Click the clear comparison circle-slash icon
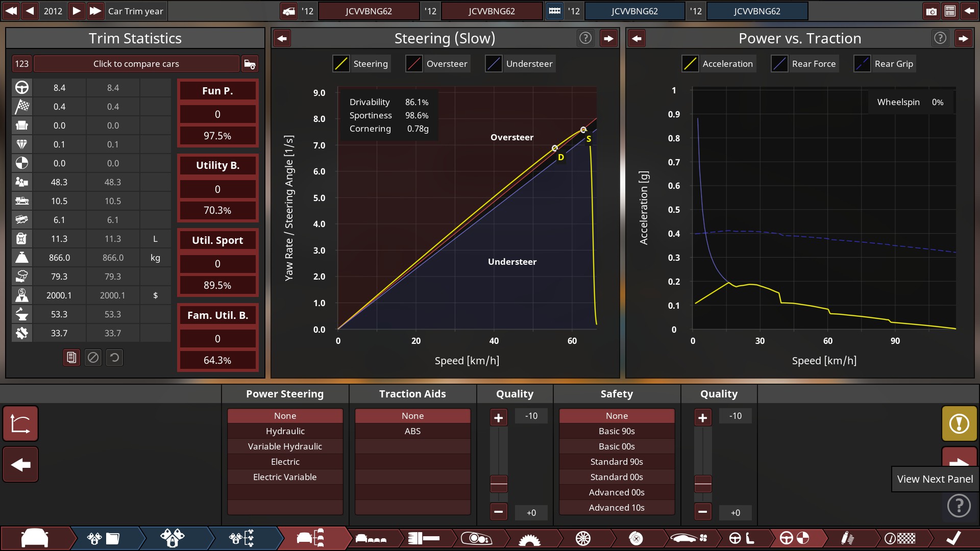 pos(93,358)
